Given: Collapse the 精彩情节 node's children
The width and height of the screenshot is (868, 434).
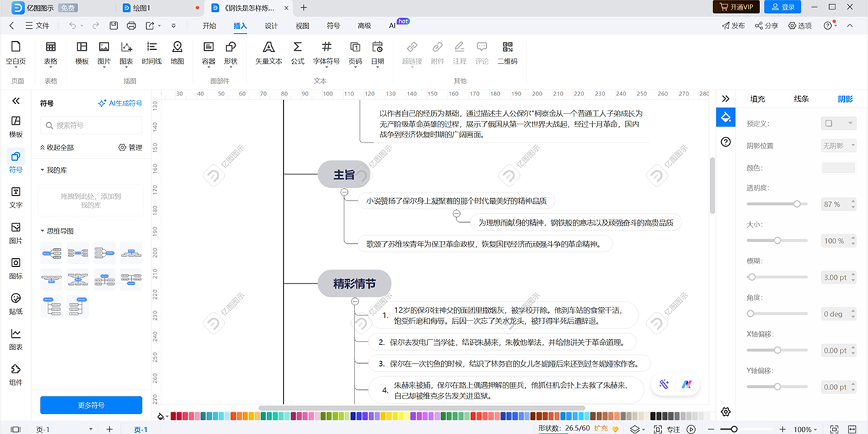Looking at the screenshot, I should (355, 302).
